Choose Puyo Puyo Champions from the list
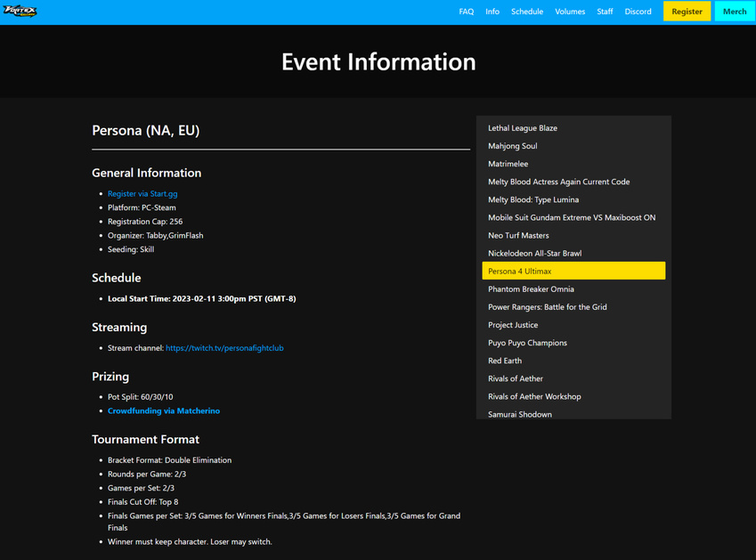Viewport: 756px width, 560px height. [x=527, y=343]
